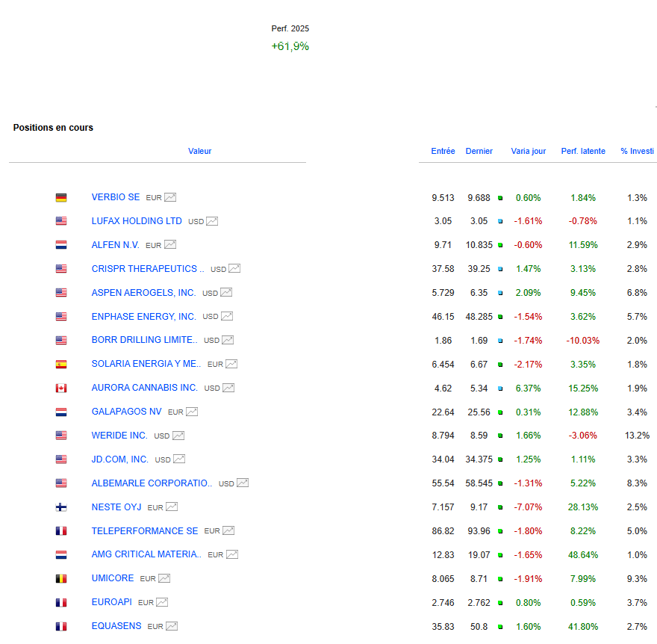The width and height of the screenshot is (657, 644).
Task: Open the AMG CRITICAL MATERIA.. link
Action: tap(146, 554)
